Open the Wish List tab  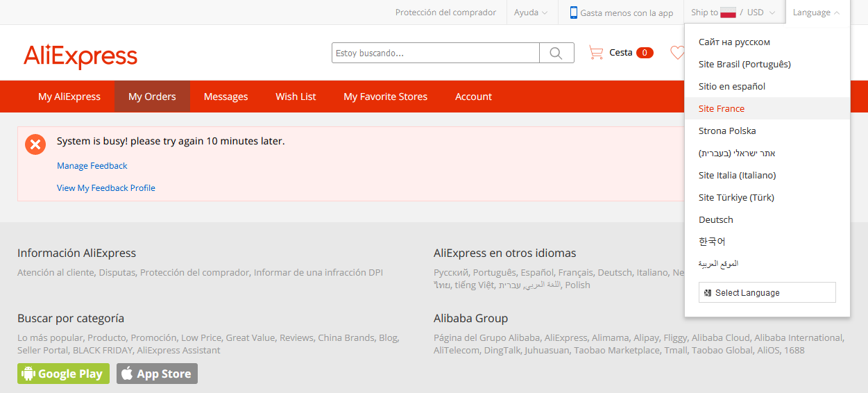point(296,97)
